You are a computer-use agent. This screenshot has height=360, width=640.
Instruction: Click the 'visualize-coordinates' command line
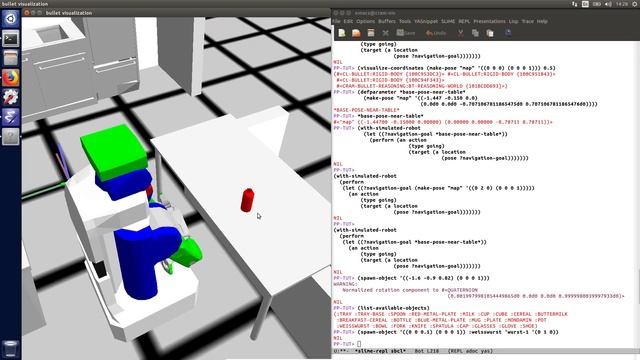456,68
